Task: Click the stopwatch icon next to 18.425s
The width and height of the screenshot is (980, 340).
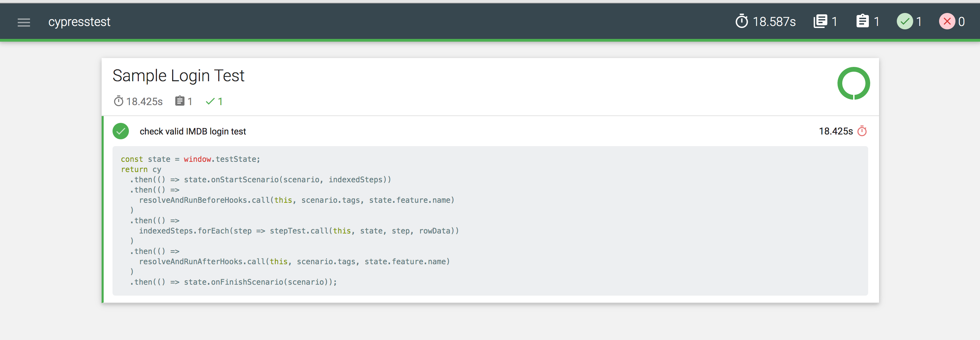Action: (x=119, y=101)
